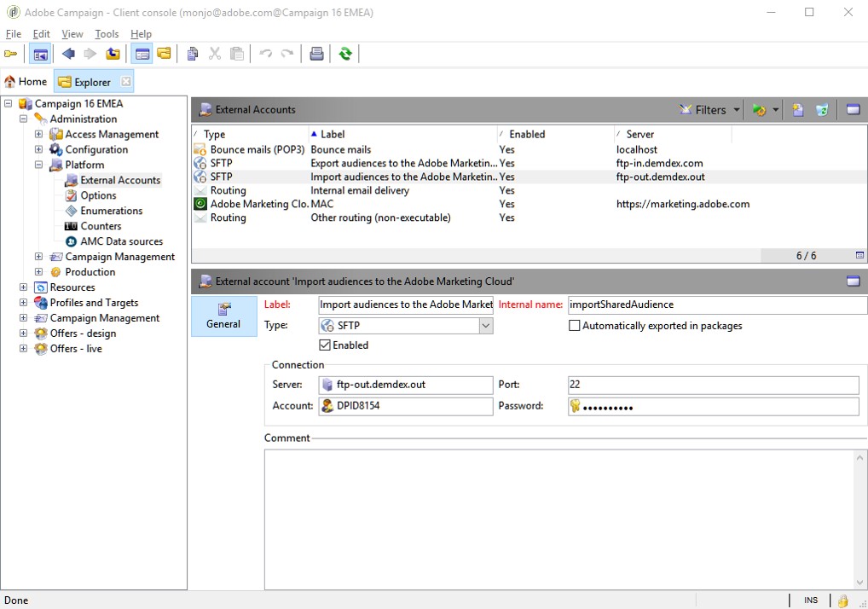The image size is (868, 609).
Task: Click the copy icon in toolbar
Action: click(192, 54)
